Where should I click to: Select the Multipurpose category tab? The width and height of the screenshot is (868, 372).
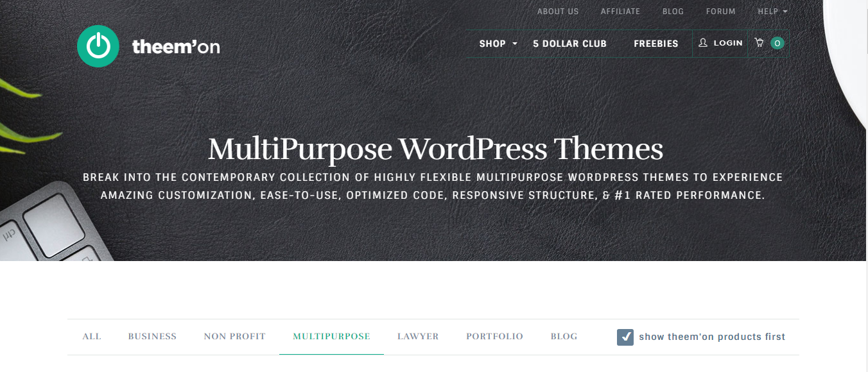point(331,336)
